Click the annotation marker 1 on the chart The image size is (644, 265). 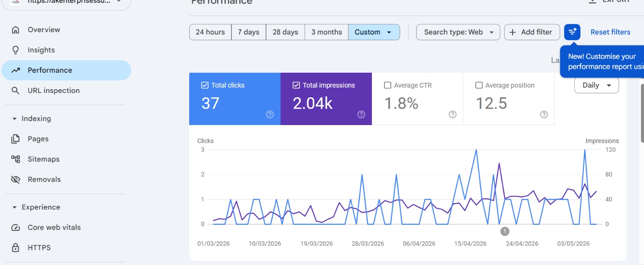505,231
